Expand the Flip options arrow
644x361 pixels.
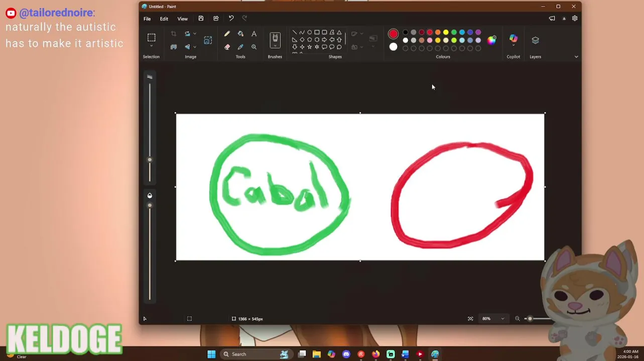point(195,47)
